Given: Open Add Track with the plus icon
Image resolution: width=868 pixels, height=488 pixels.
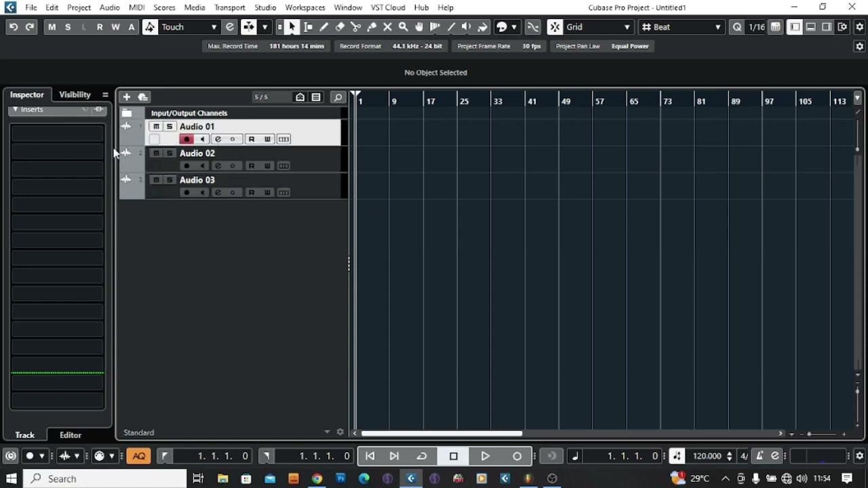Looking at the screenshot, I should point(126,97).
